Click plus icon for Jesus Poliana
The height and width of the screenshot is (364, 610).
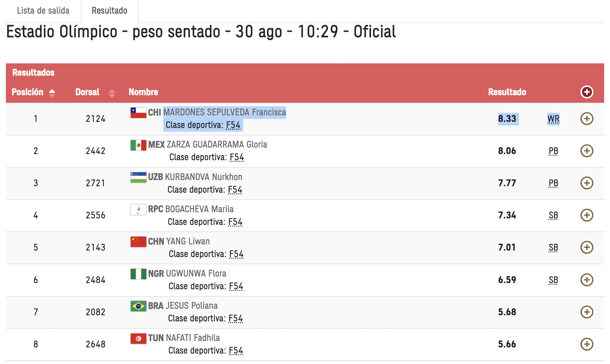pos(587,312)
